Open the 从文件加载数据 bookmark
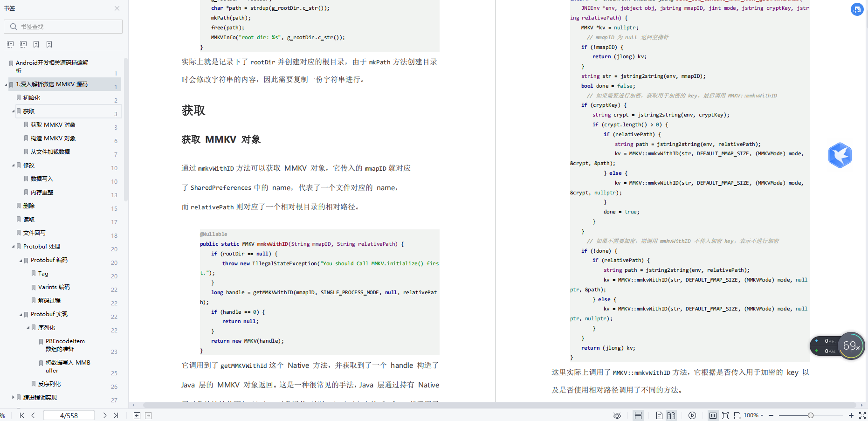This screenshot has width=868, height=421. [x=50, y=152]
